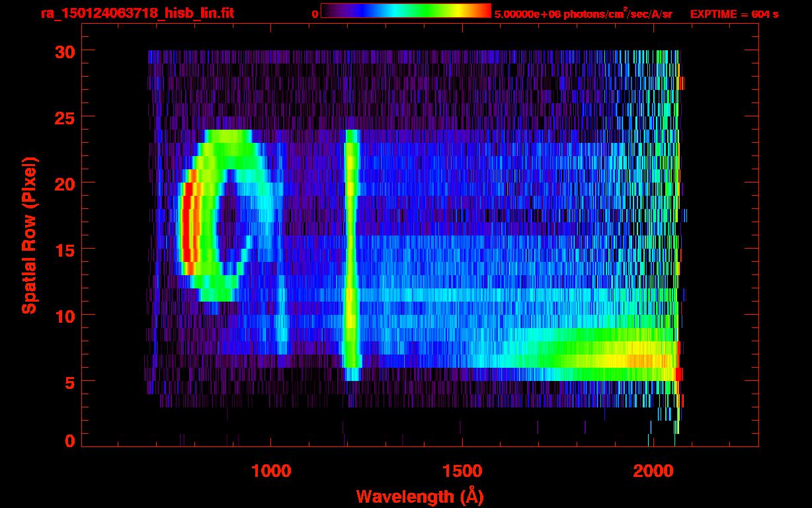Click the EXPTIME = 604 s text

point(734,14)
